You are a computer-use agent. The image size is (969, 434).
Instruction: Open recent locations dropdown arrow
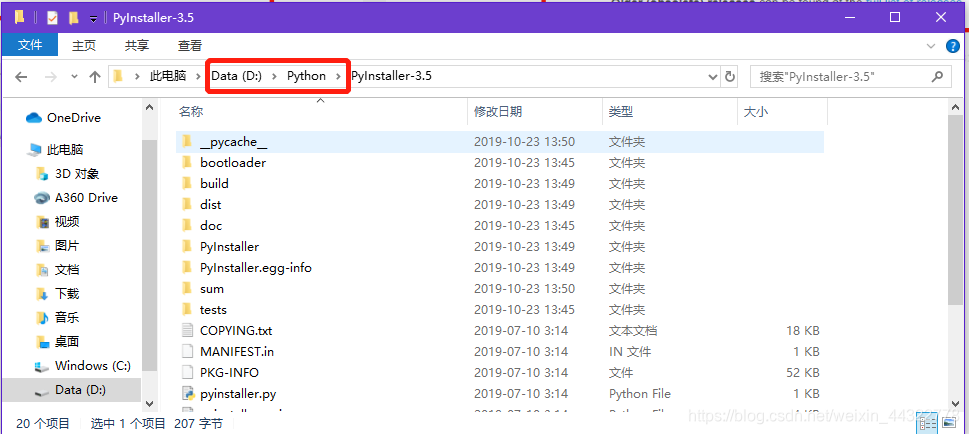coord(74,77)
